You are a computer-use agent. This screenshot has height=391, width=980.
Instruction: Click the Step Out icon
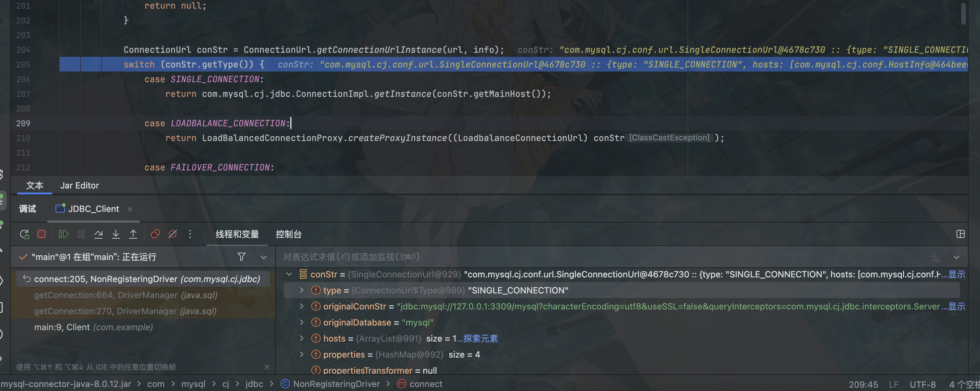tap(133, 234)
